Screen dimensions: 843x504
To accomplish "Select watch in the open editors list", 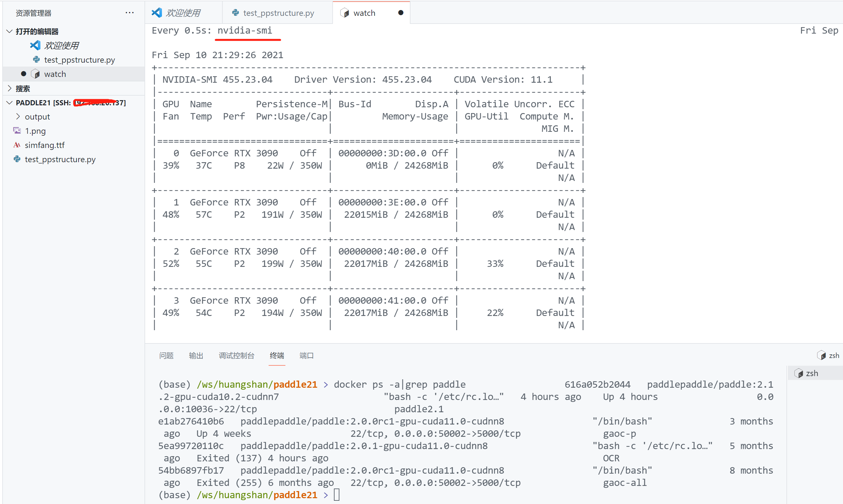I will click(74, 74).
